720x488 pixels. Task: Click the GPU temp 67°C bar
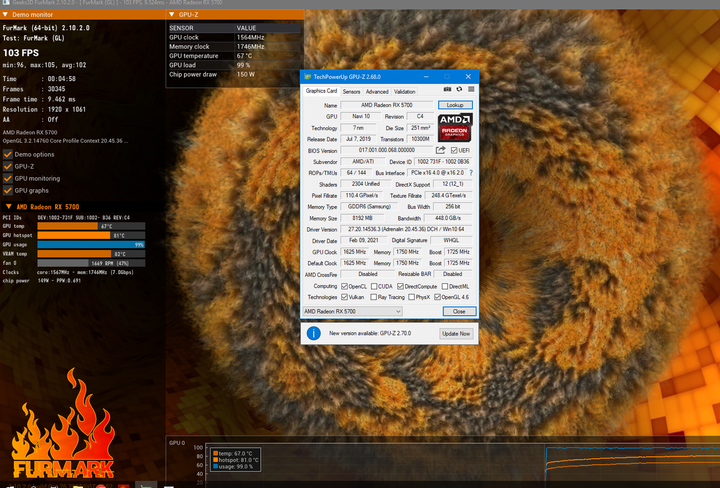pos(91,226)
